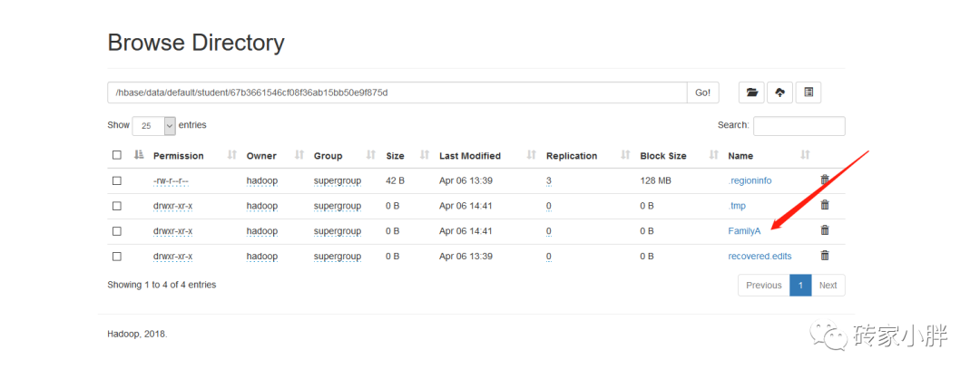Click the file list icon button
The height and width of the screenshot is (379, 980).
[x=808, y=92]
